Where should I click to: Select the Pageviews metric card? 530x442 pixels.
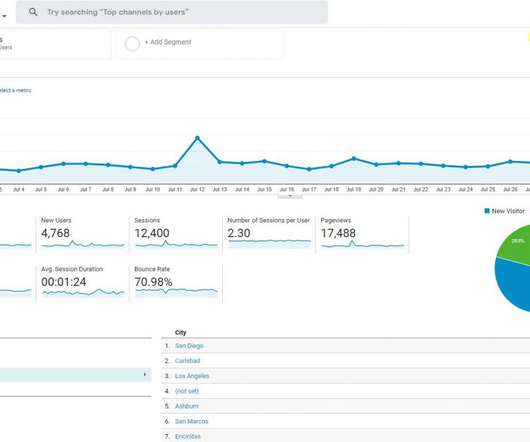pos(362,234)
